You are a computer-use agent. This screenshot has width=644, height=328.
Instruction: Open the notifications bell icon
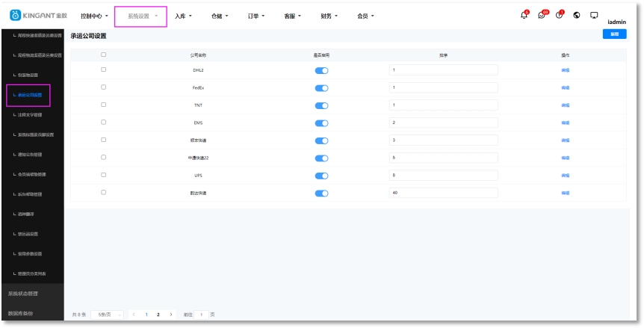(524, 16)
